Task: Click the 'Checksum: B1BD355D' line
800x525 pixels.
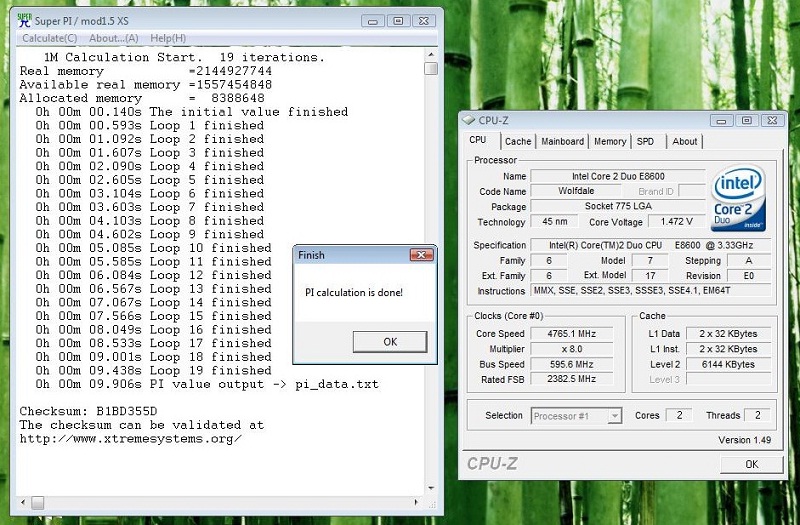Action: tap(88, 411)
